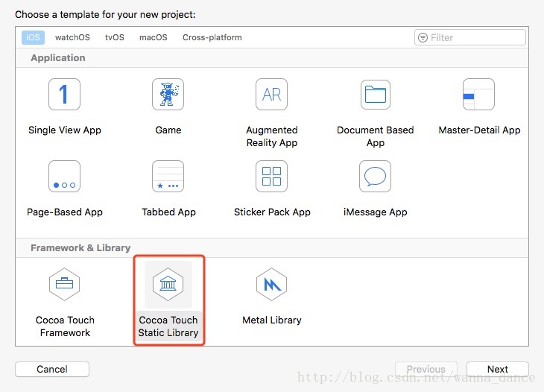Click the 'iMessage App' label
The height and width of the screenshot is (392, 544).
tap(376, 212)
